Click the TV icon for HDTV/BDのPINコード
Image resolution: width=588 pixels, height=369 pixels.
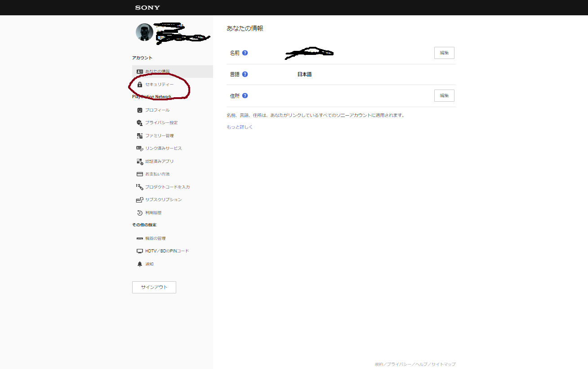click(x=140, y=251)
